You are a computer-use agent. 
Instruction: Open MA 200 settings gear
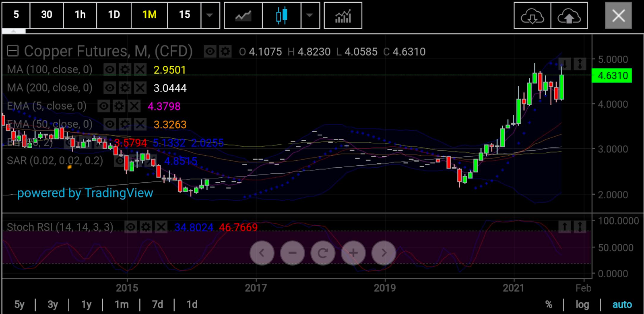125,88
